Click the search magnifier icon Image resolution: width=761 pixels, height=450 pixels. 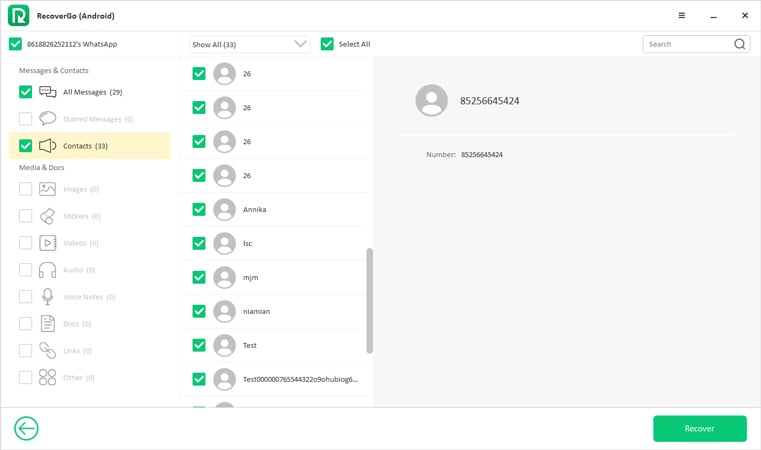(x=739, y=44)
